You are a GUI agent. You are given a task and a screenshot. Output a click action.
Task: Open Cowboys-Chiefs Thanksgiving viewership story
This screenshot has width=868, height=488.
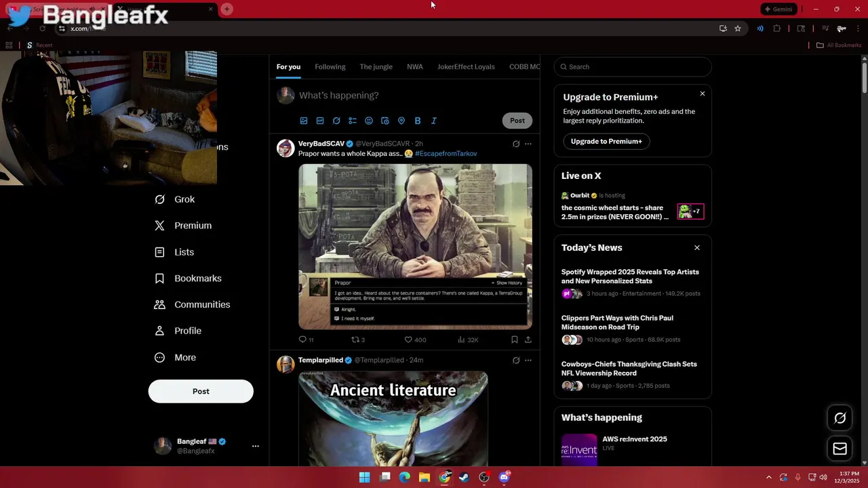pos(632,375)
